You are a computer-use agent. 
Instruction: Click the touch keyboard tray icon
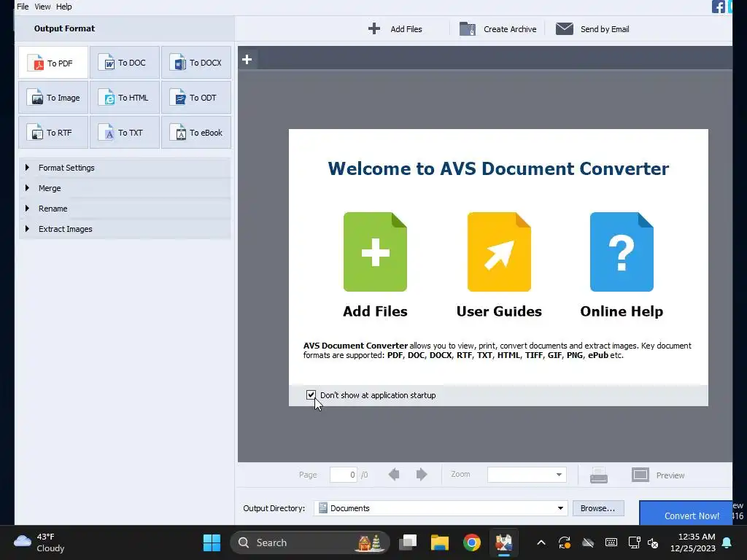[x=611, y=542]
